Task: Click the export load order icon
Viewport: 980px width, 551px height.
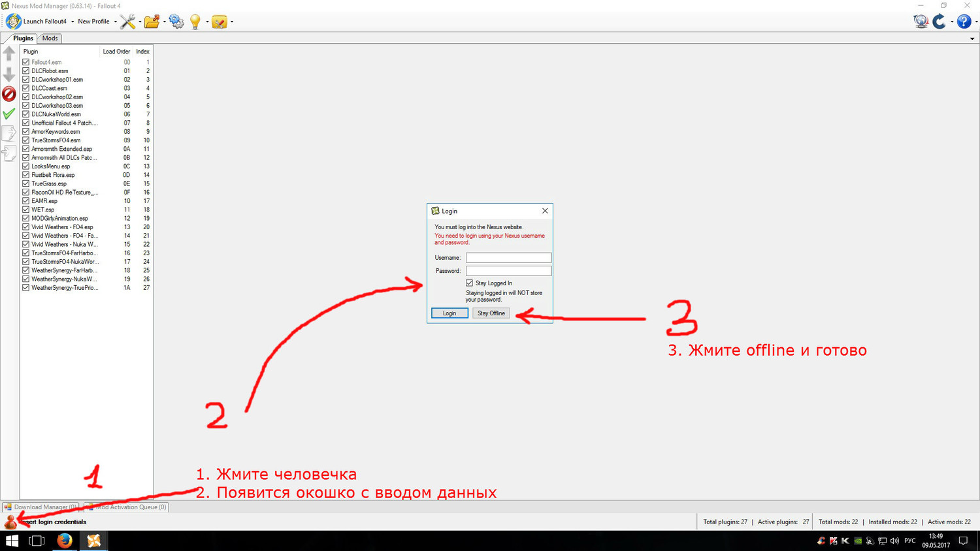Action: 9,133
